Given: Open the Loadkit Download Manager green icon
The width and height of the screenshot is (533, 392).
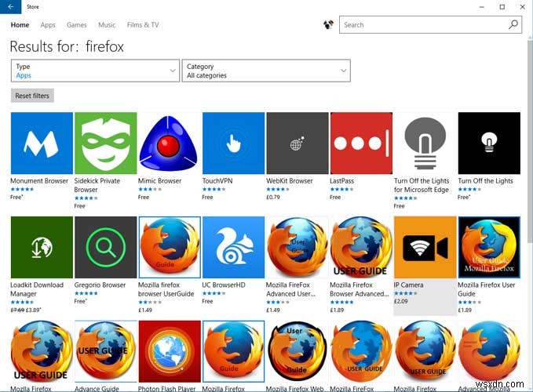Looking at the screenshot, I should (42, 248).
